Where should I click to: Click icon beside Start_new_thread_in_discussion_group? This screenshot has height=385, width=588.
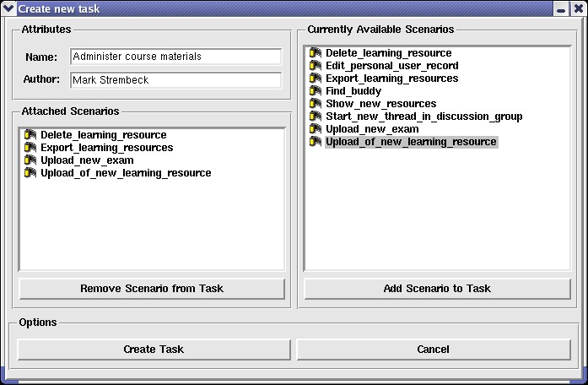316,116
